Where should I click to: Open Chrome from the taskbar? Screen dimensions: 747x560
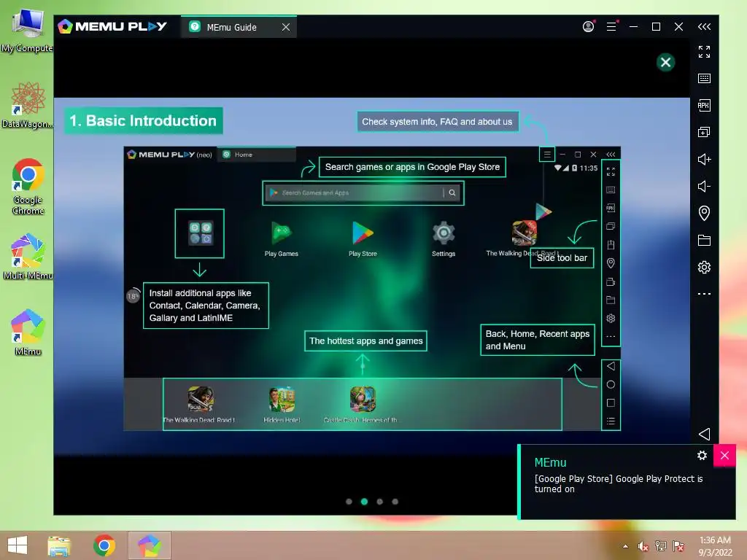(104, 545)
